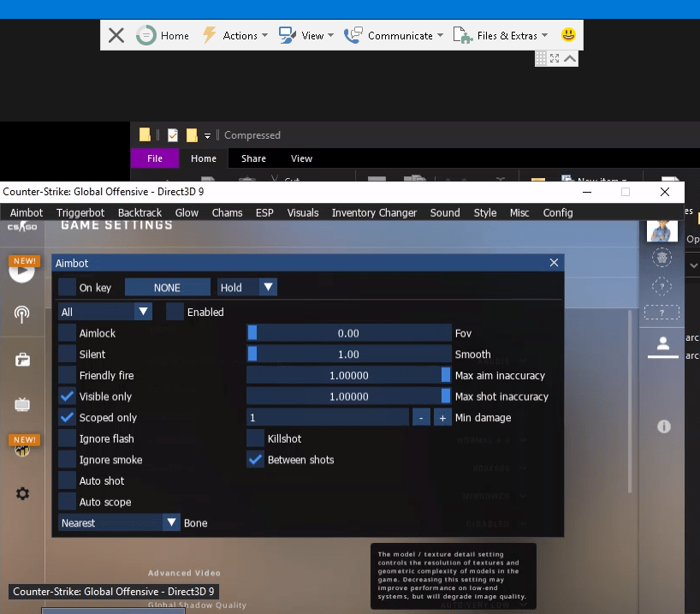Viewport: 700px width, 614px height.
Task: Click the Smooth slider
Action: pos(348,354)
